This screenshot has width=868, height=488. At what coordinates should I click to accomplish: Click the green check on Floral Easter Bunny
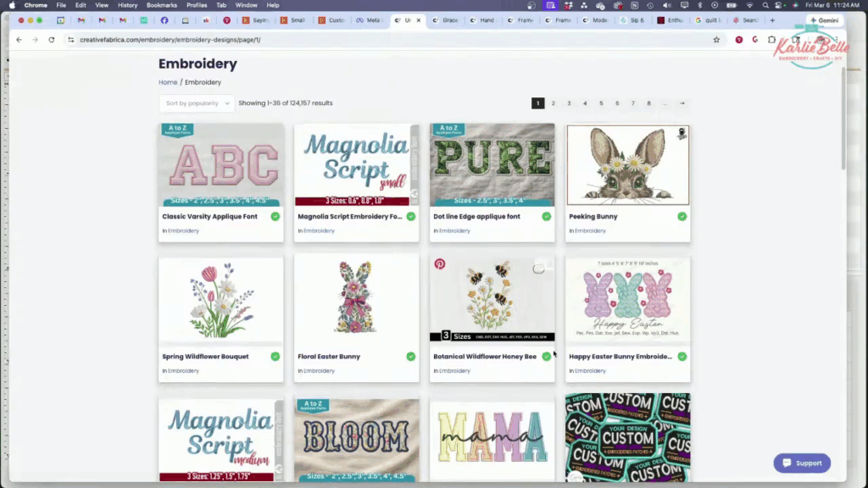[x=411, y=357]
